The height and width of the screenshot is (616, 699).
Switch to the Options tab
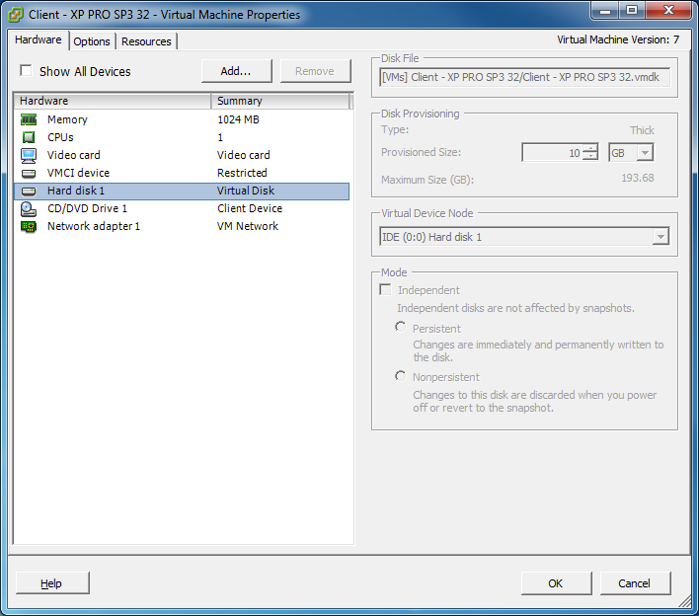tap(92, 41)
